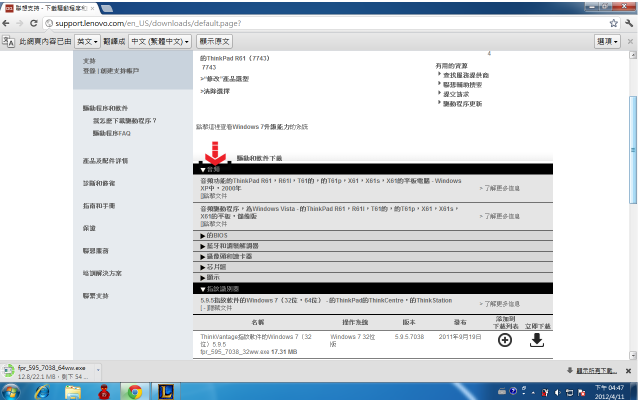Image resolution: width=640 pixels, height=400 pixels.
Task: Open 了解更多信息 for the Windows Vista audio driver
Action: [x=500, y=216]
